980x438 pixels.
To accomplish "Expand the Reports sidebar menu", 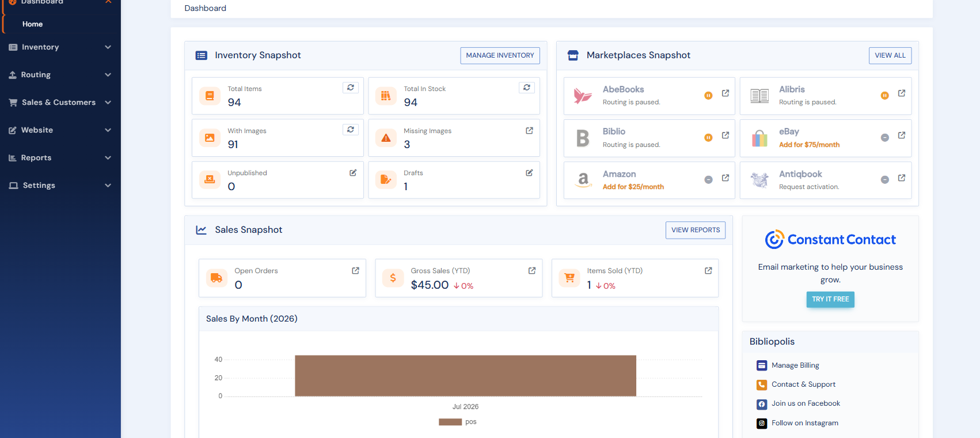I will click(60, 158).
